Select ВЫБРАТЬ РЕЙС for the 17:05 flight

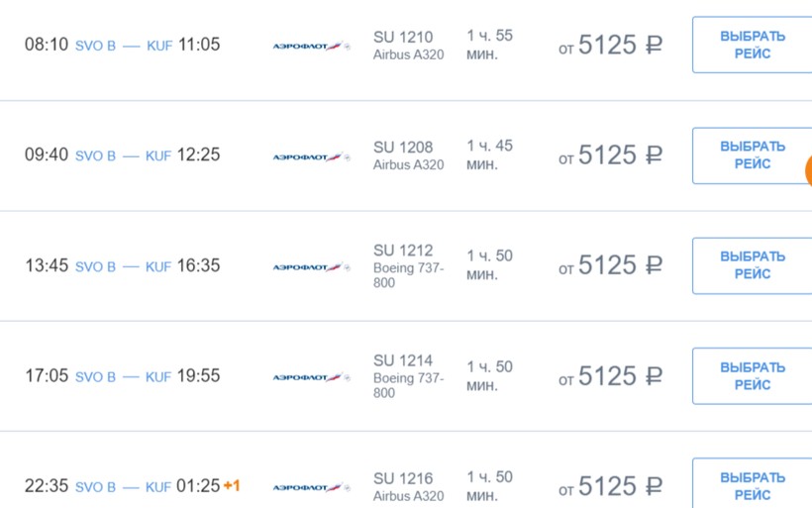(752, 376)
